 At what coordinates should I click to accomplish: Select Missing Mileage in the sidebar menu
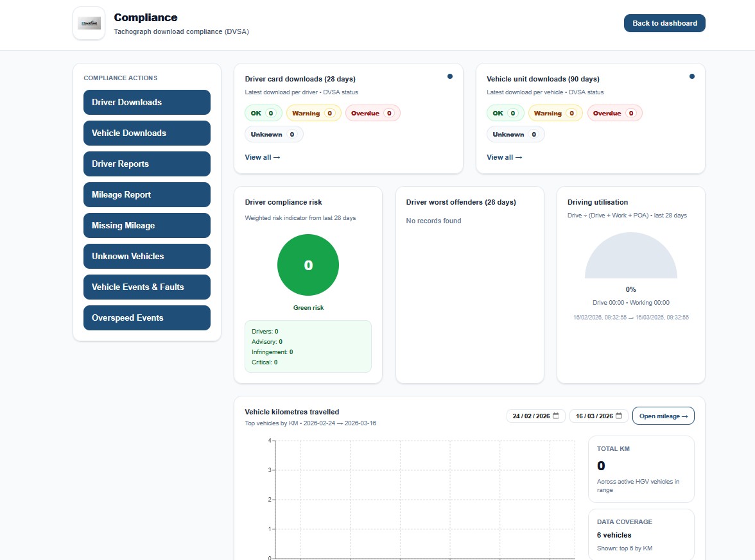click(x=146, y=225)
